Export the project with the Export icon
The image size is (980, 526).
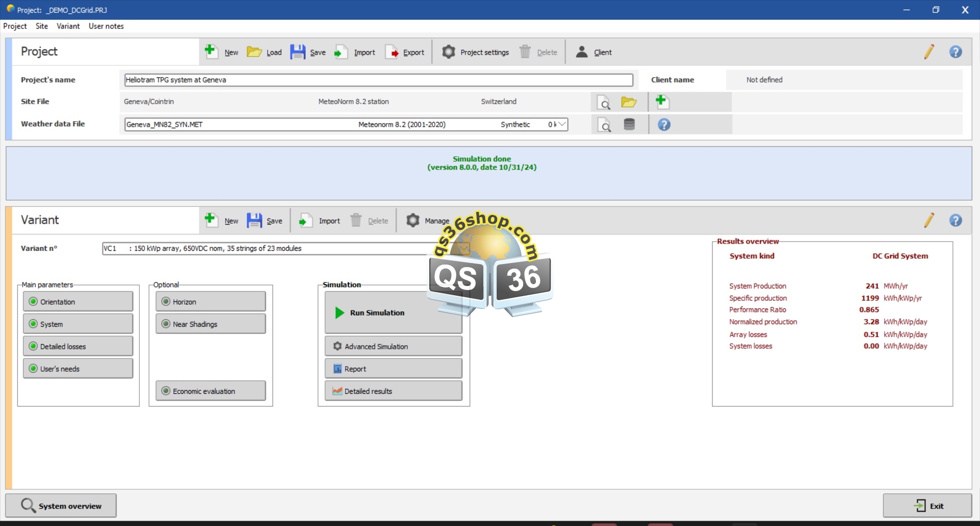(391, 52)
